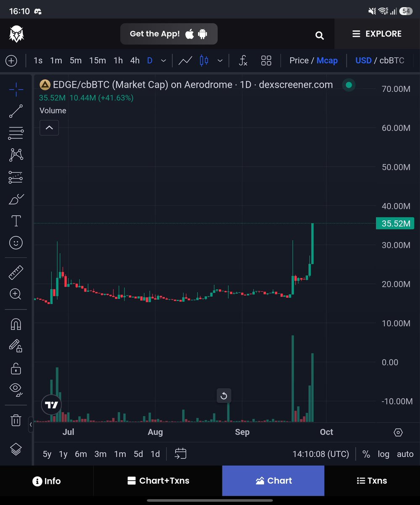Select the 1m timeframe in top toolbar
This screenshot has width=420, height=505.
click(56, 61)
